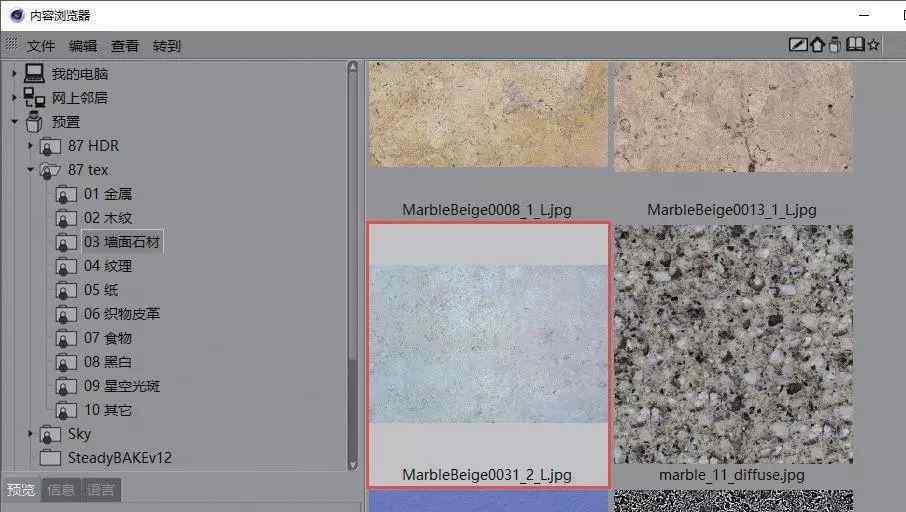Select the SteadyBAKEv12 label
The width and height of the screenshot is (906, 512).
(120, 458)
